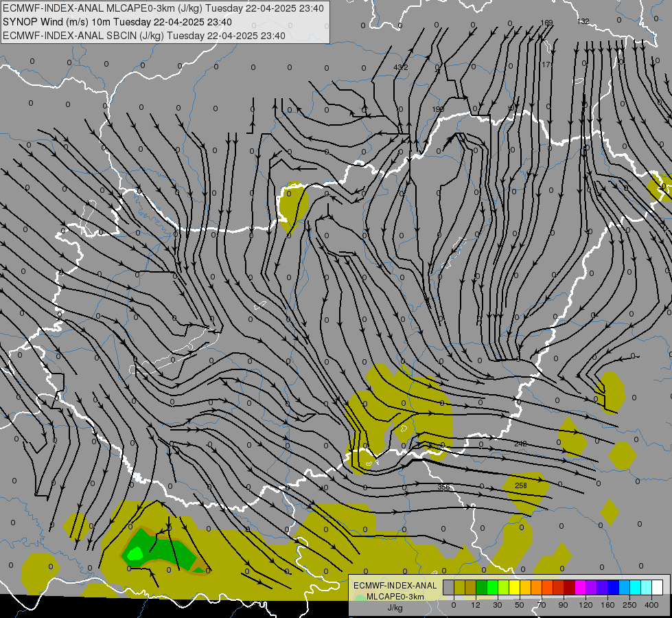Click the bright green CAPE maximum patch
The height and width of the screenshot is (618, 672).
coord(135,553)
